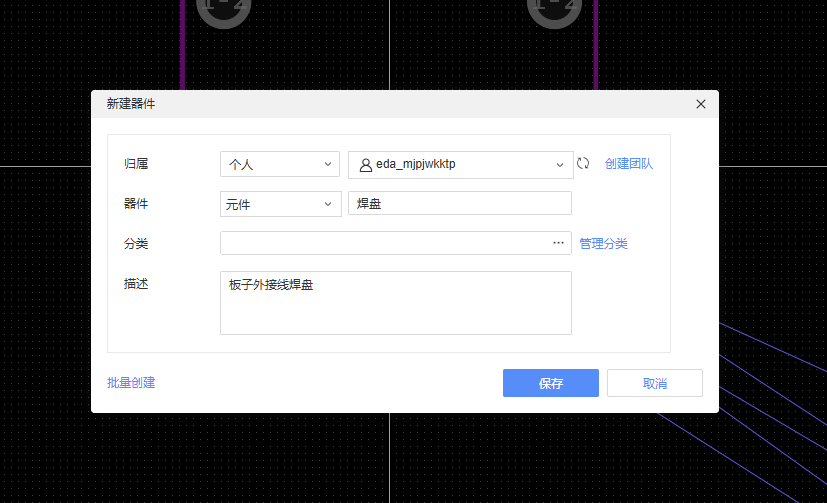The width and height of the screenshot is (827, 503).
Task: Open the 元件 device type dropdown
Action: 281,204
